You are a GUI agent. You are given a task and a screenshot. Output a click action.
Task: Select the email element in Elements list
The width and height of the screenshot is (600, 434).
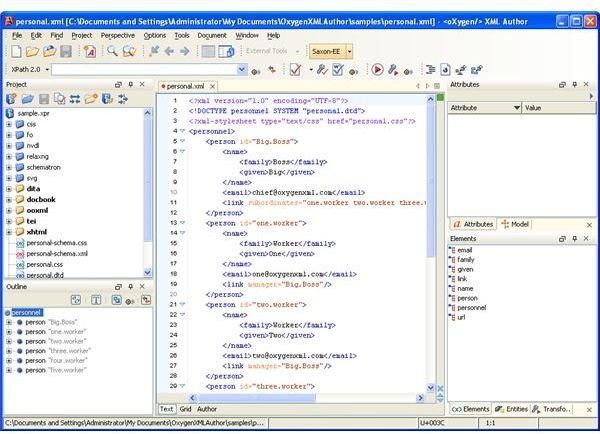465,250
